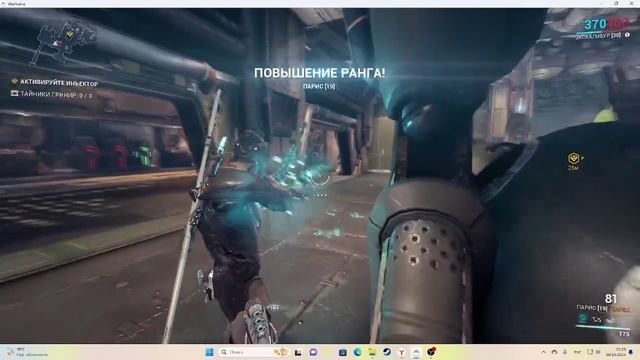
Task: Click the lotus icon beside the injector objective
Action: pos(15,82)
